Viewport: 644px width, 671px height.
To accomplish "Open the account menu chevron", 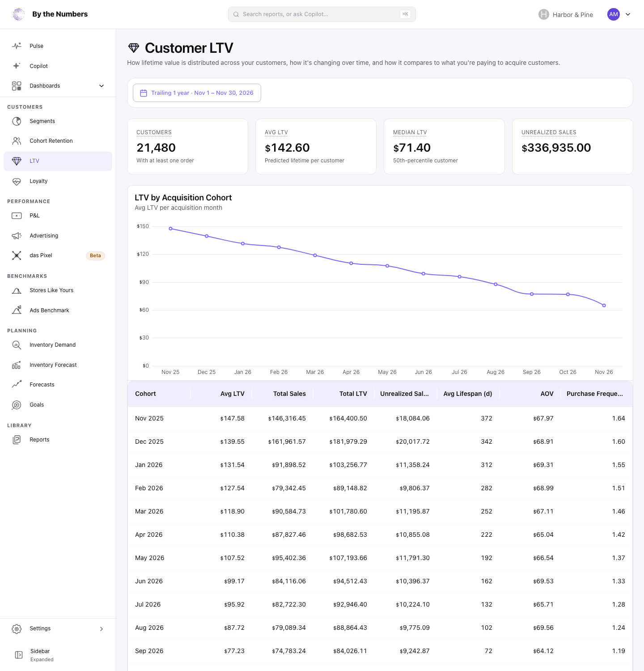I will click(x=628, y=14).
